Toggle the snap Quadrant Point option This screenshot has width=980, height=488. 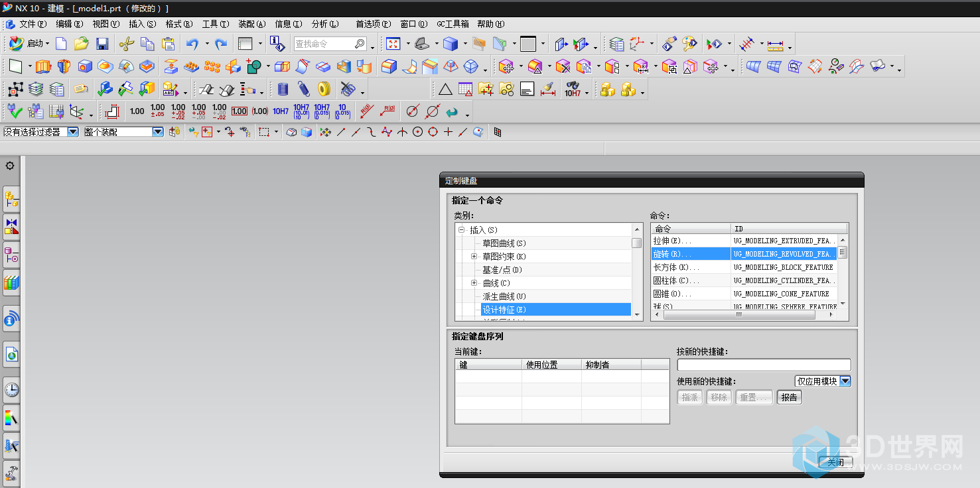click(433, 132)
